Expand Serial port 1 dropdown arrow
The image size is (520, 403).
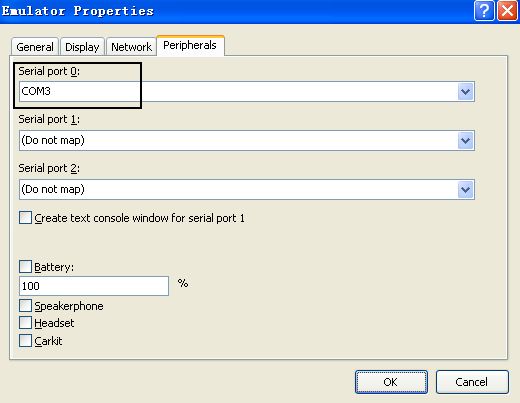tap(466, 141)
